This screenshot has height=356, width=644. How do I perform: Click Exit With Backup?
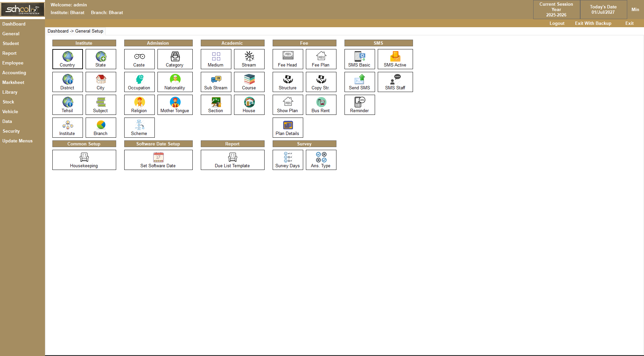point(593,23)
